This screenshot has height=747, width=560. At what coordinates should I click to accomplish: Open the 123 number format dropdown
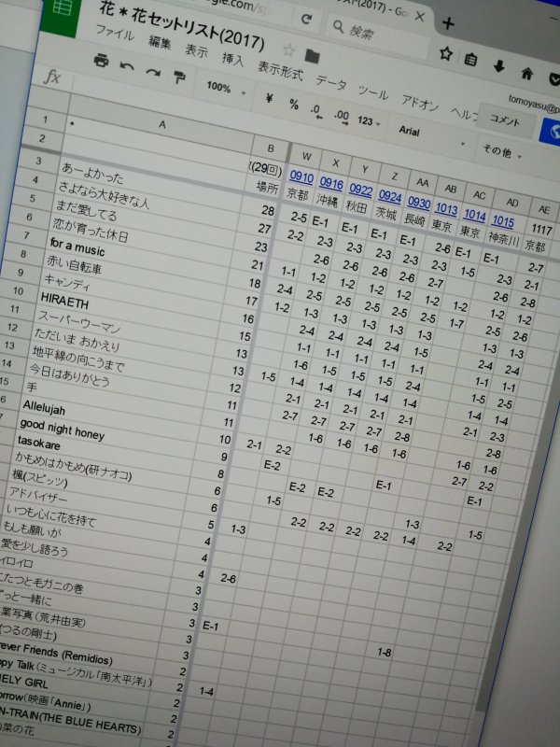click(x=369, y=122)
